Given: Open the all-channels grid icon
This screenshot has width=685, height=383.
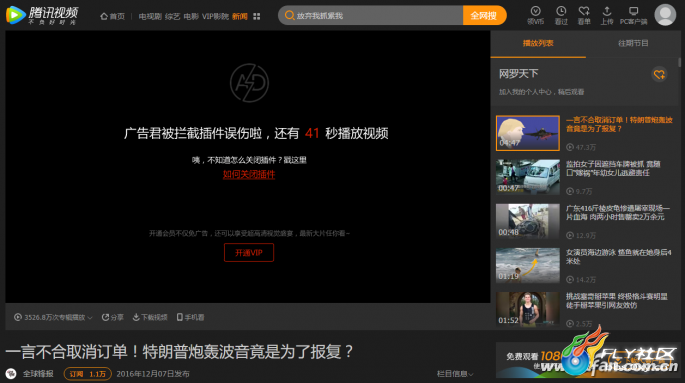Looking at the screenshot, I should (x=256, y=17).
